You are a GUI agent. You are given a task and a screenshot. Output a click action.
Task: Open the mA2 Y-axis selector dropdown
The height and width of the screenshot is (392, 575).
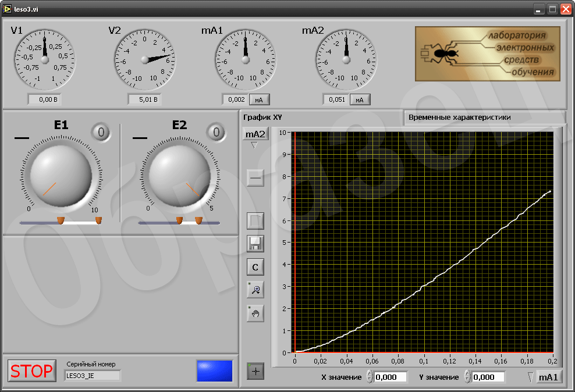[x=255, y=134]
